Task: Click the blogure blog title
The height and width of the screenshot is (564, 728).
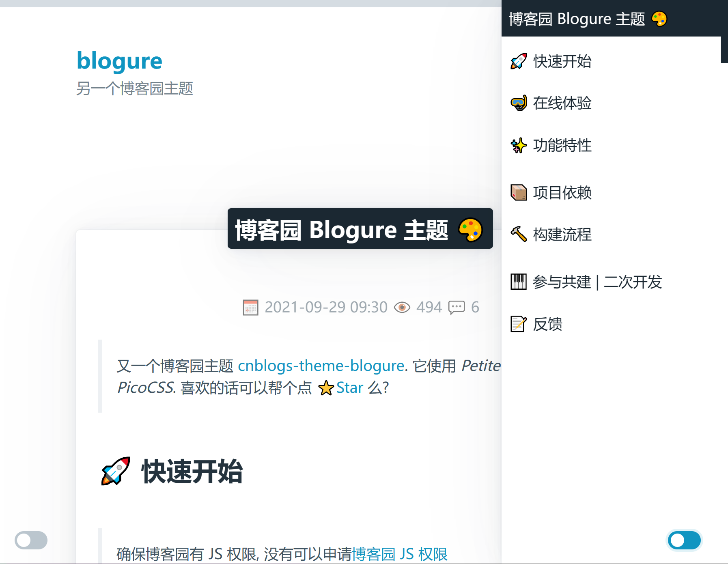Action: tap(119, 61)
